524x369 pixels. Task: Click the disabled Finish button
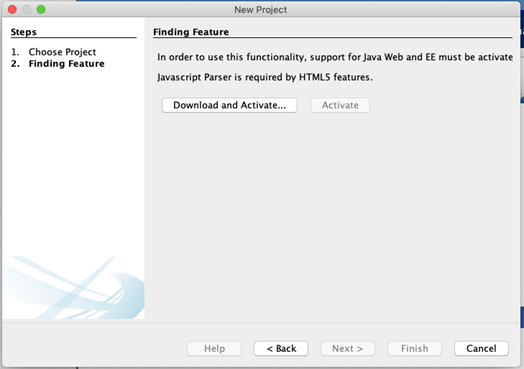[414, 349]
